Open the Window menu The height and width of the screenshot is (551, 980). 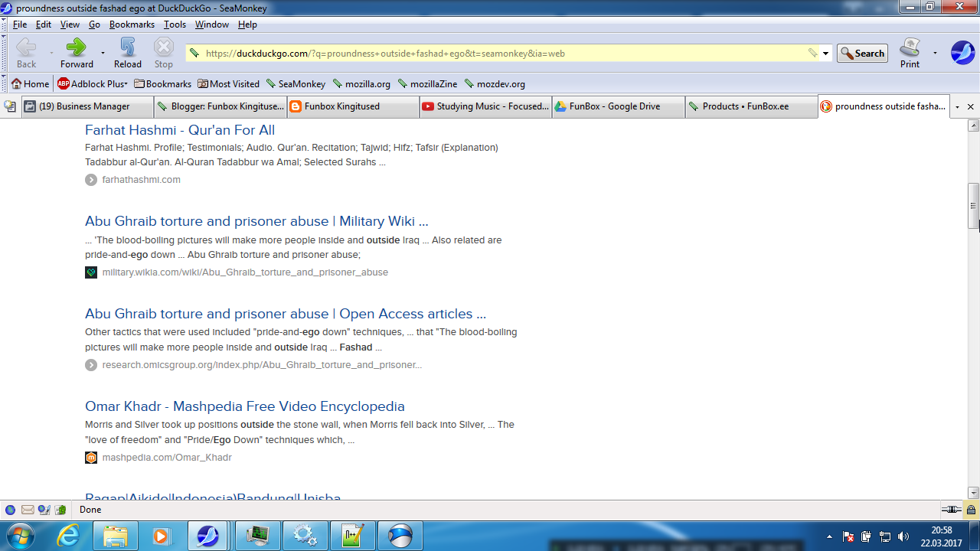[x=211, y=24]
